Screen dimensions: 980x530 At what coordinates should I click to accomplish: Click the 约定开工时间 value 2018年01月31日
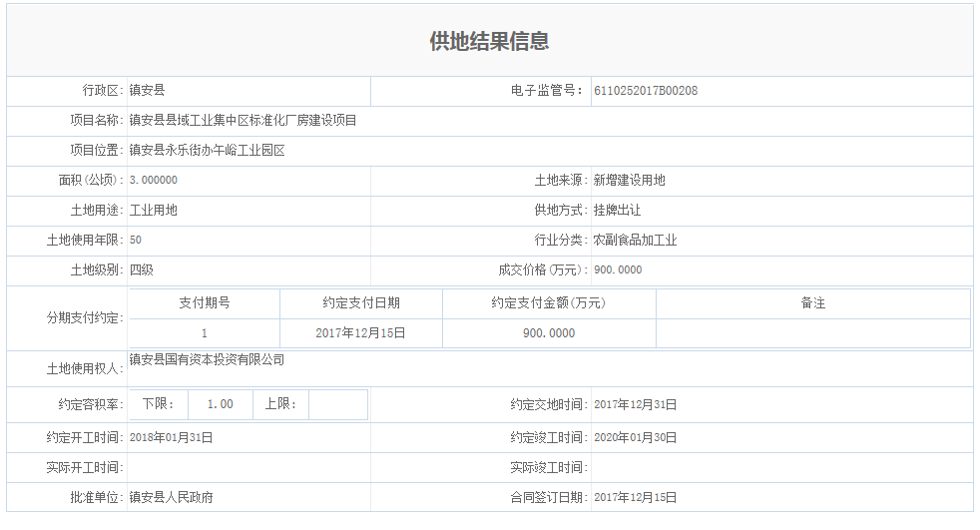(x=172, y=437)
